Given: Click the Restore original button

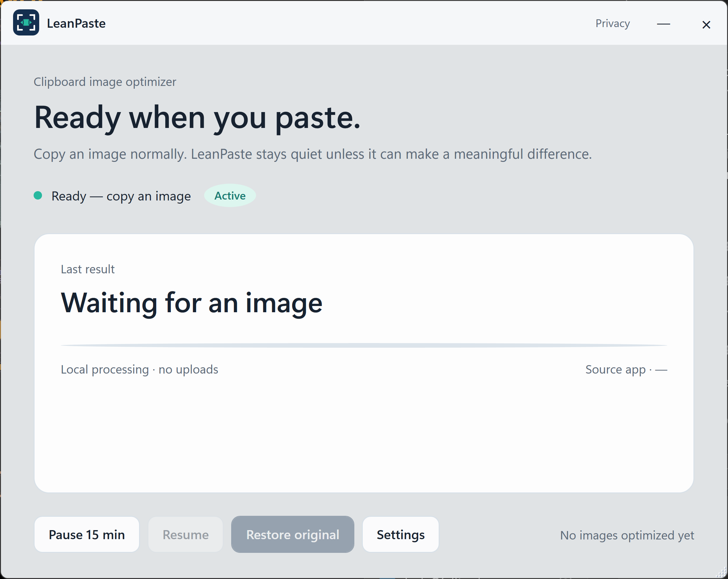Looking at the screenshot, I should point(292,534).
